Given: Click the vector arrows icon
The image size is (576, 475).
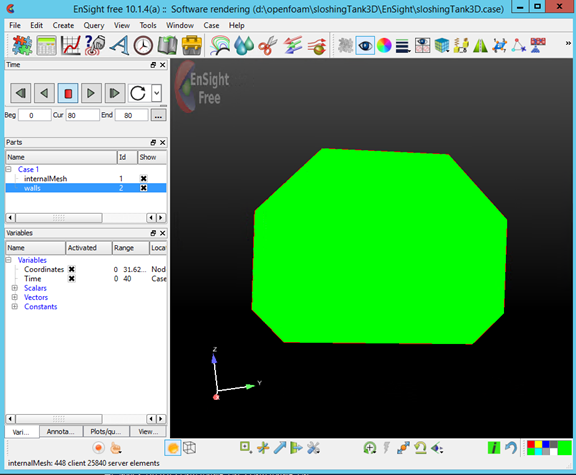Looking at the screenshot, I should click(293, 46).
